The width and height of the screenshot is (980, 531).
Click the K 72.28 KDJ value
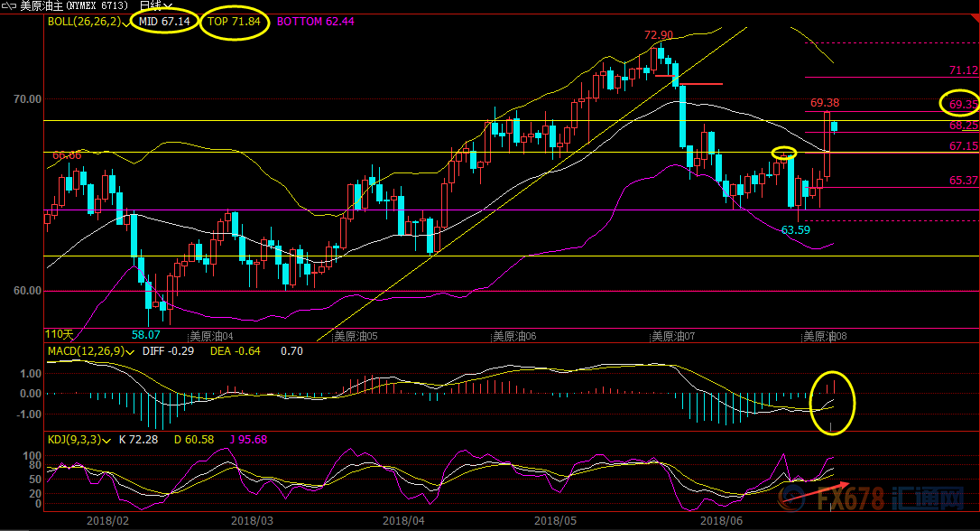pos(138,440)
